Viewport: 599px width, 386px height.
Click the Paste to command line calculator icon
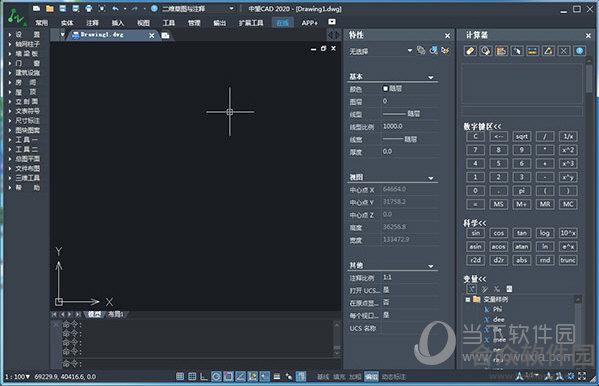[502, 51]
